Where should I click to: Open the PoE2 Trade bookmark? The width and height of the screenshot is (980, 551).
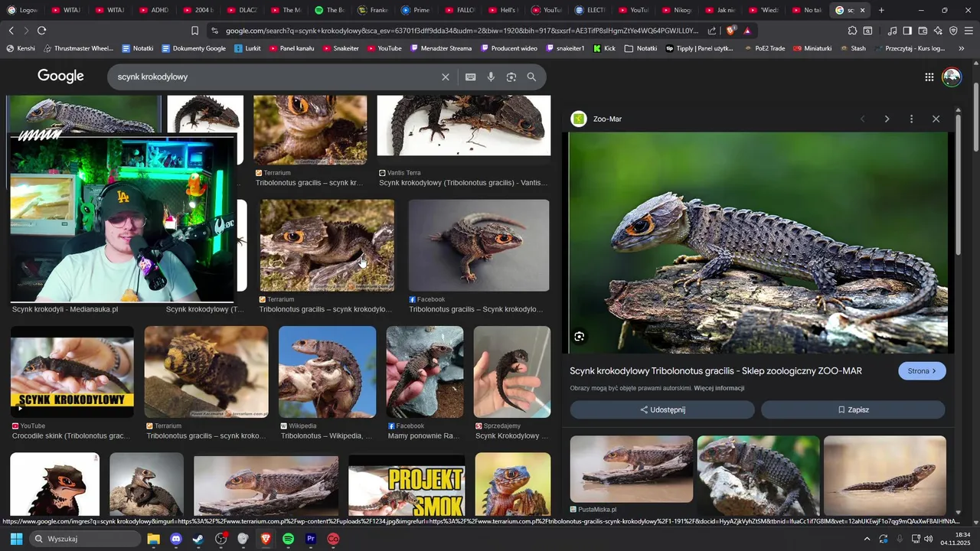pos(765,48)
